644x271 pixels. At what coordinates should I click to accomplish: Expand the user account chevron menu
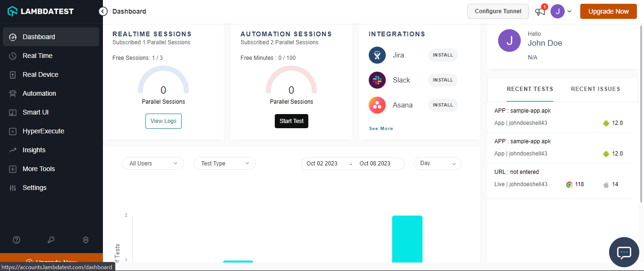pyautogui.click(x=569, y=11)
